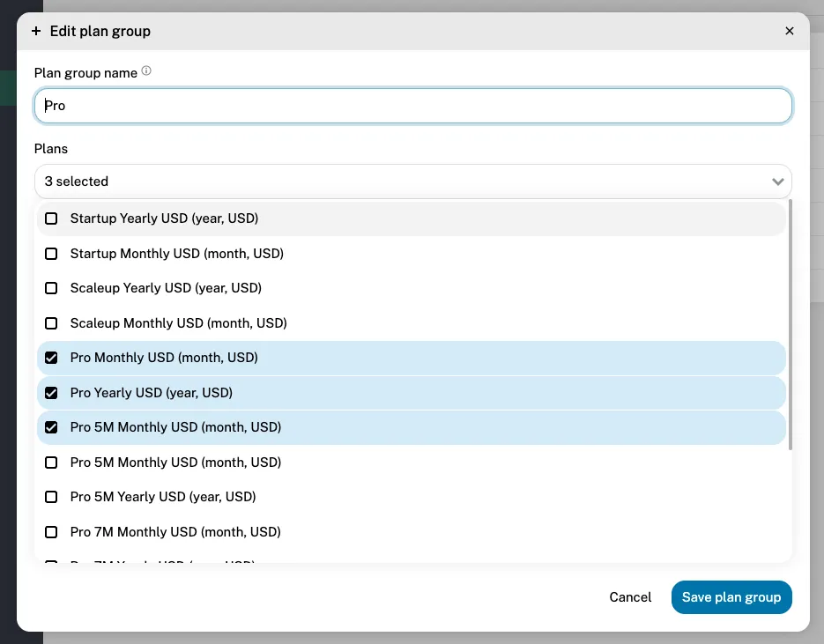This screenshot has height=644, width=824.
Task: Click the plus icon beside Edit plan group
Action: point(35,31)
